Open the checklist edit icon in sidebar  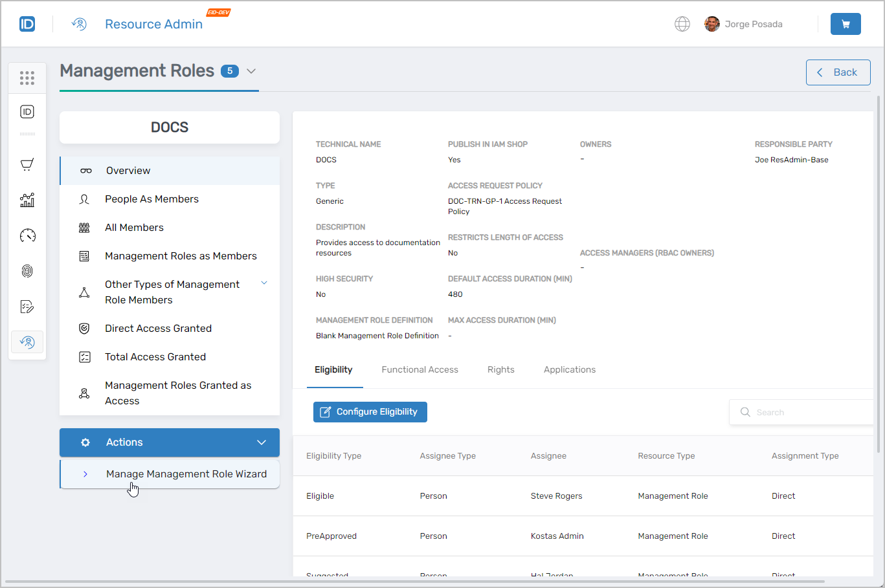click(27, 306)
